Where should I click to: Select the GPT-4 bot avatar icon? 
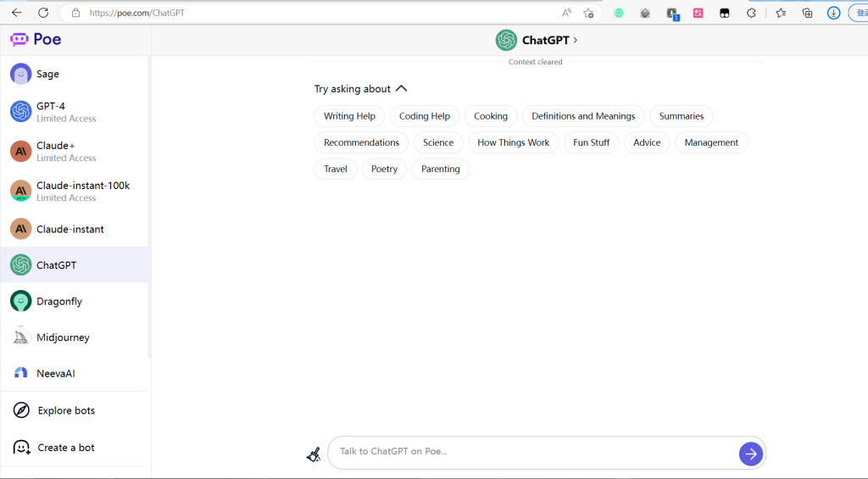21,111
